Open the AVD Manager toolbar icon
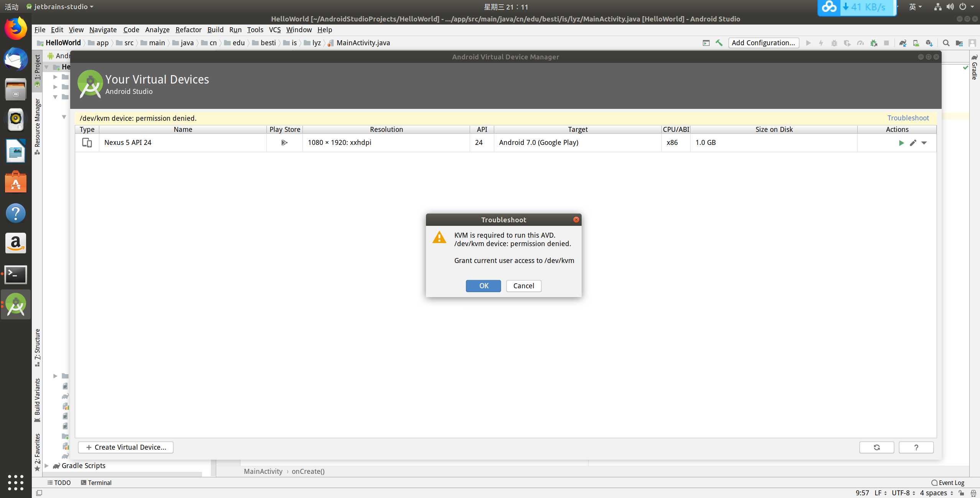980x498 pixels. click(x=916, y=43)
